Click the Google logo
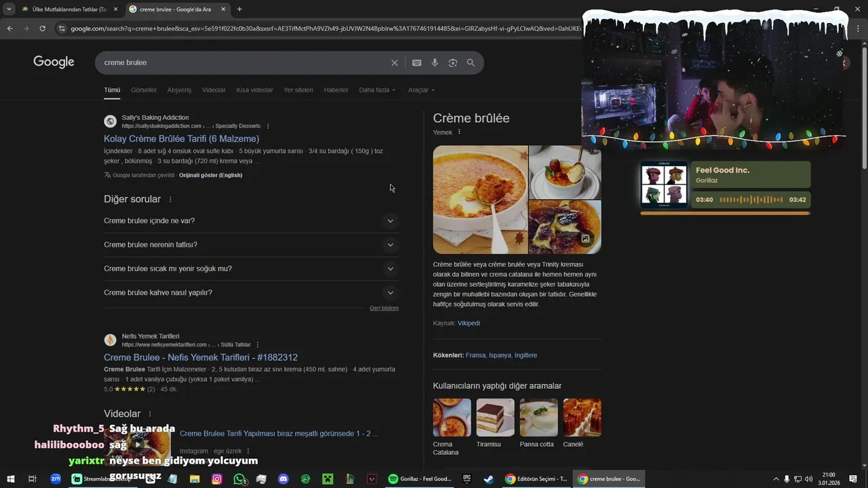Viewport: 868px width, 488px height. click(54, 62)
